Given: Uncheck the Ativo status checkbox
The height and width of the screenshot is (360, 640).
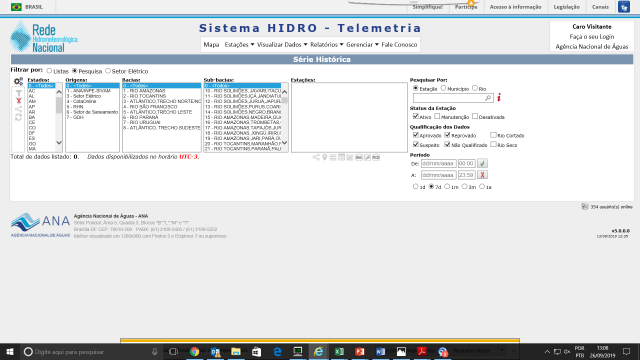Looking at the screenshot, I should coord(416,116).
